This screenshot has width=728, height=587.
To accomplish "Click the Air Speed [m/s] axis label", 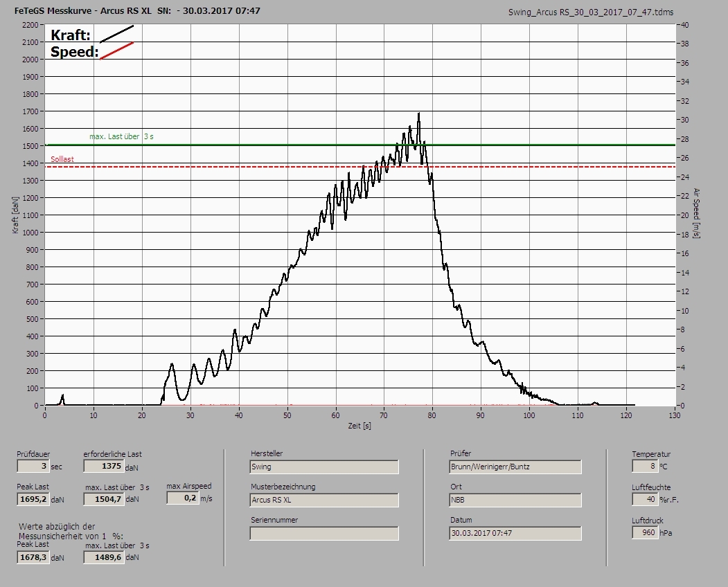I will click(696, 213).
